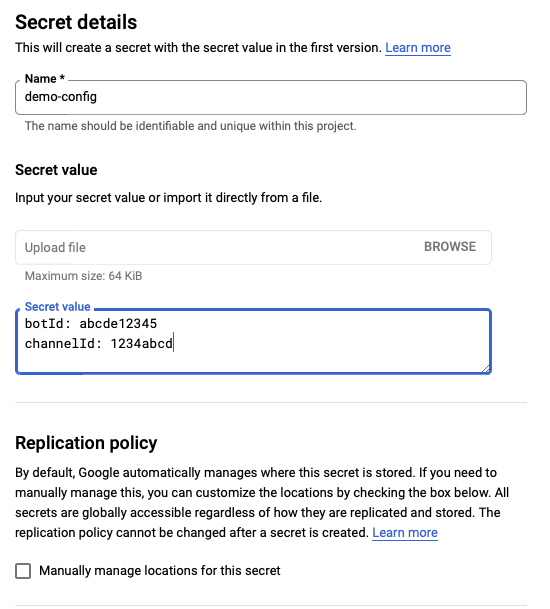Open Learn more link in Replication policy
550x609 pixels.
click(x=405, y=532)
